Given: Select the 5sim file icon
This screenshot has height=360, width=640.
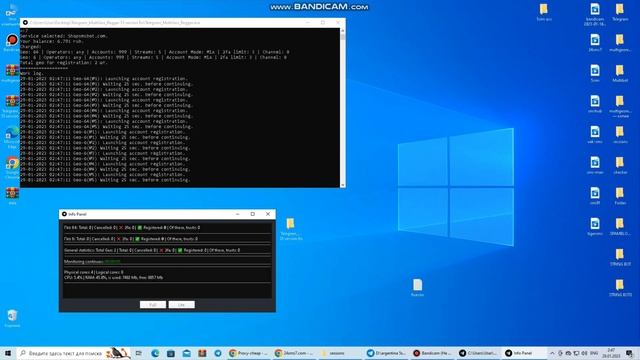Looking at the screenshot, I should coord(595,73).
